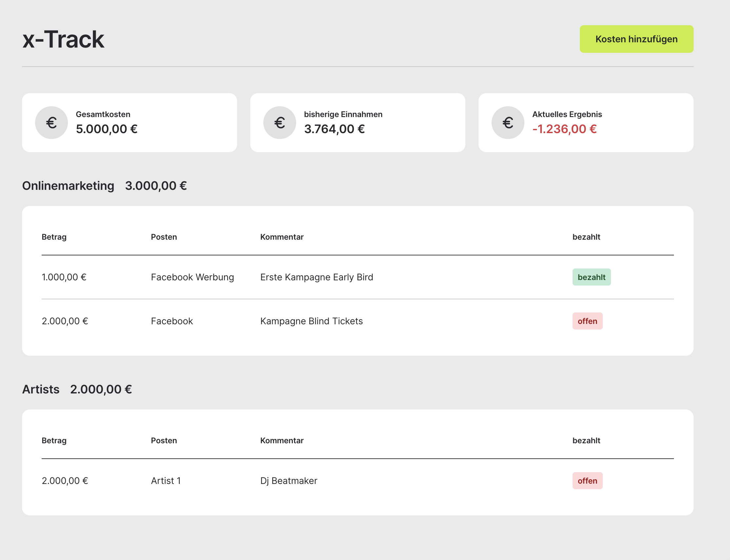Toggle the offen badge for Kampagne Blind Tickets
The height and width of the screenshot is (560, 730).
tap(587, 321)
